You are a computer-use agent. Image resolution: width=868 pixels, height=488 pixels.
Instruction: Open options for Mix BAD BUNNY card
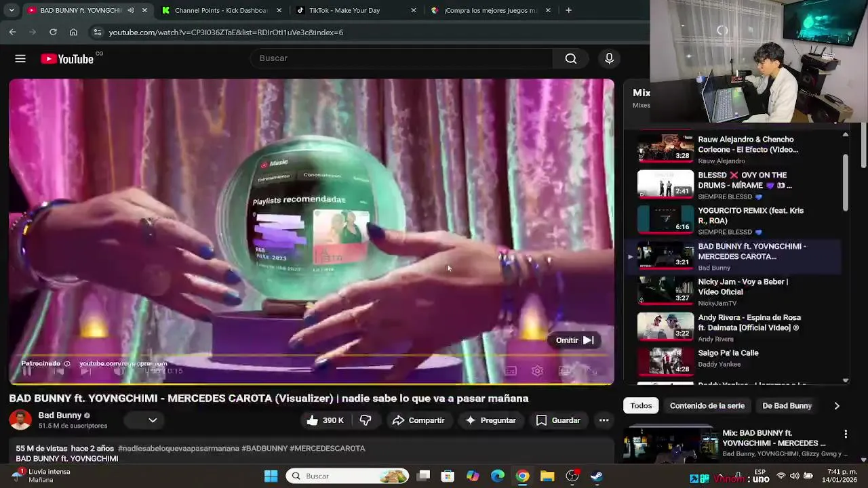tap(846, 434)
